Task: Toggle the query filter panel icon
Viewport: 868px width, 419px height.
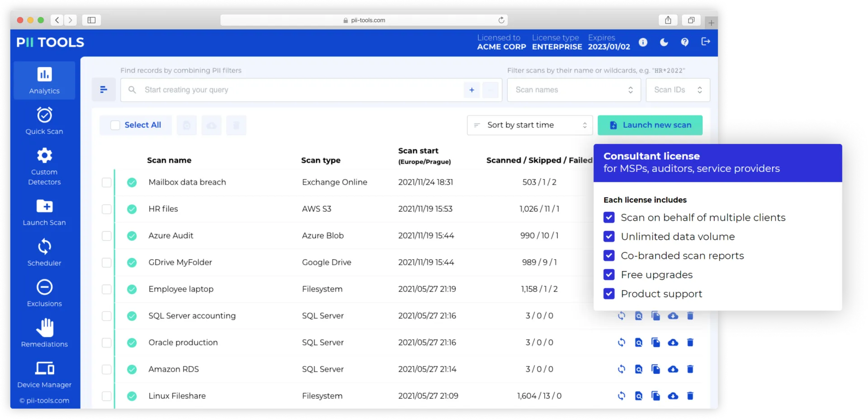Action: (104, 90)
